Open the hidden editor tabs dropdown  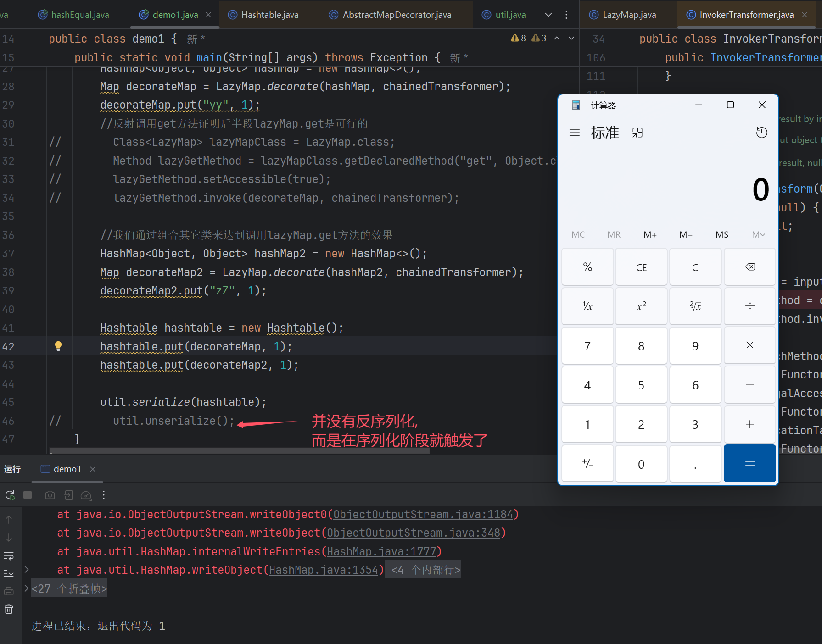click(x=548, y=15)
